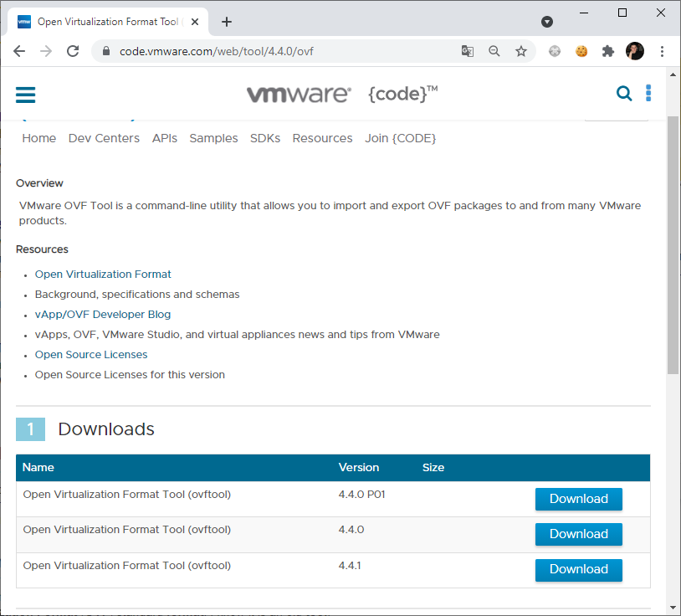Image resolution: width=681 pixels, height=616 pixels.
Task: Click the Size column header
Action: [433, 467]
